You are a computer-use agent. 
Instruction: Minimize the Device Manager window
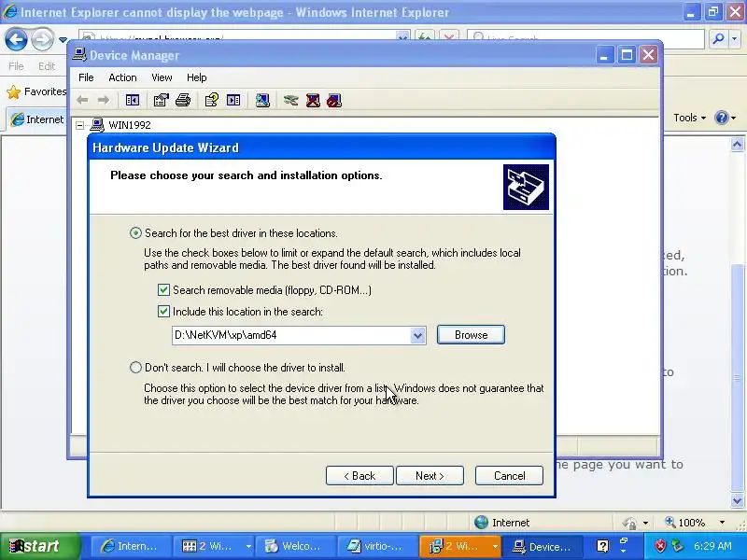tap(603, 55)
